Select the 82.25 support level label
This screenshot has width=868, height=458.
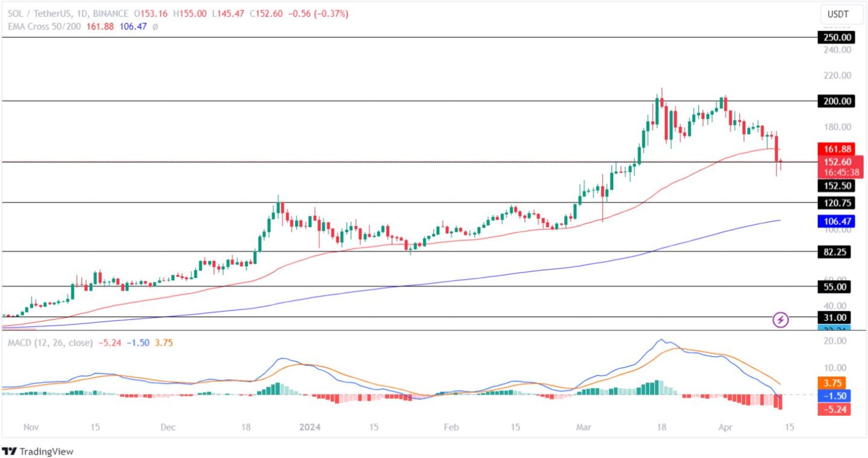coord(834,252)
